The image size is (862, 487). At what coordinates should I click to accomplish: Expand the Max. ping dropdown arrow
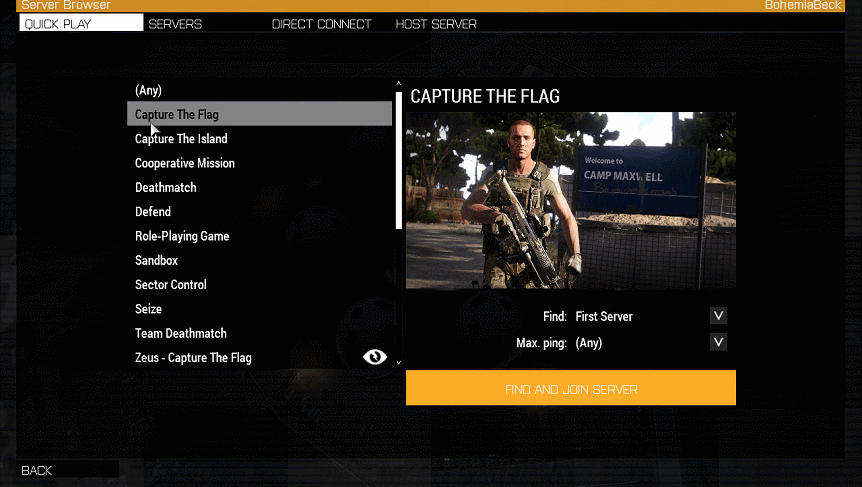[718, 342]
